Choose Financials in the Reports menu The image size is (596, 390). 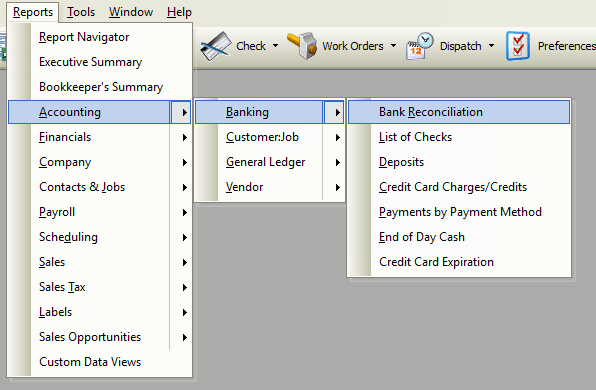[100, 137]
